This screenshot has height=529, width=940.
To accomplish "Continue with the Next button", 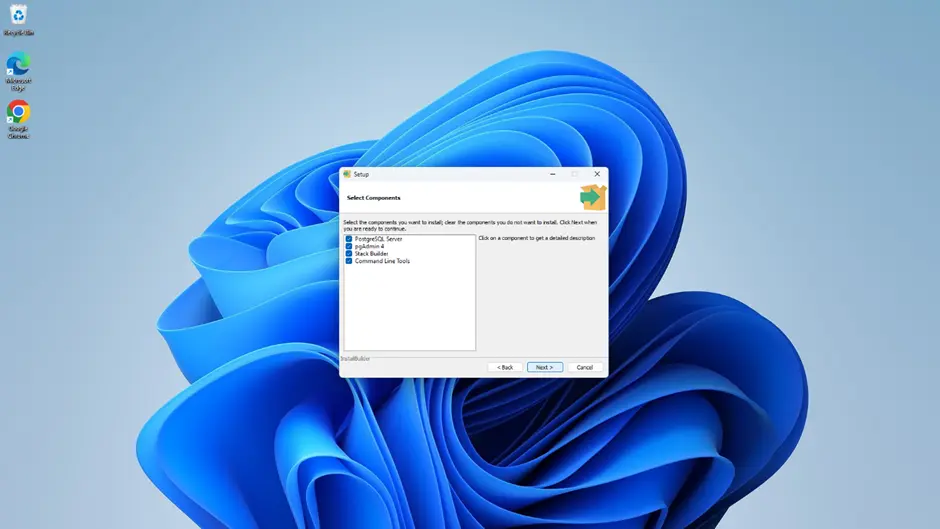I will pyautogui.click(x=545, y=367).
